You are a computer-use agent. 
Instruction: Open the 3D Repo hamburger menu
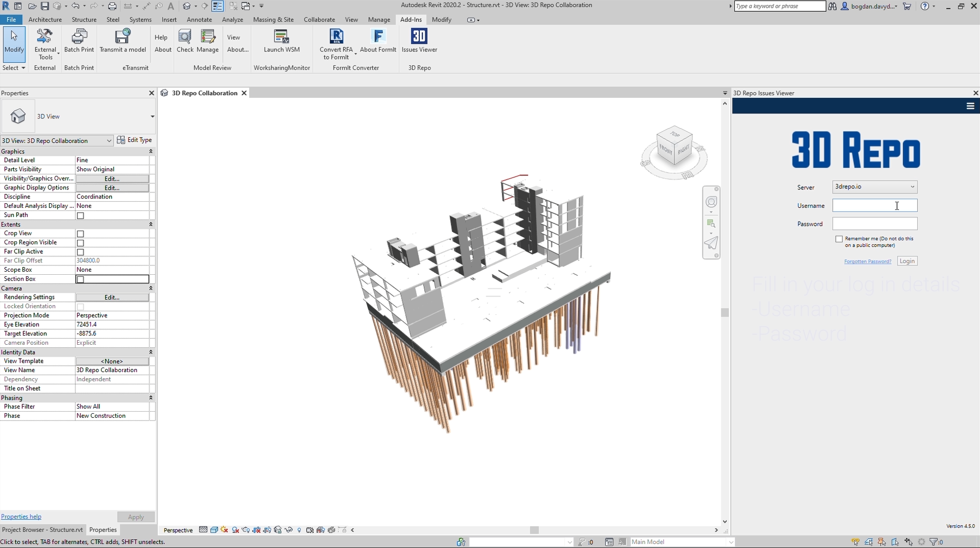click(970, 106)
